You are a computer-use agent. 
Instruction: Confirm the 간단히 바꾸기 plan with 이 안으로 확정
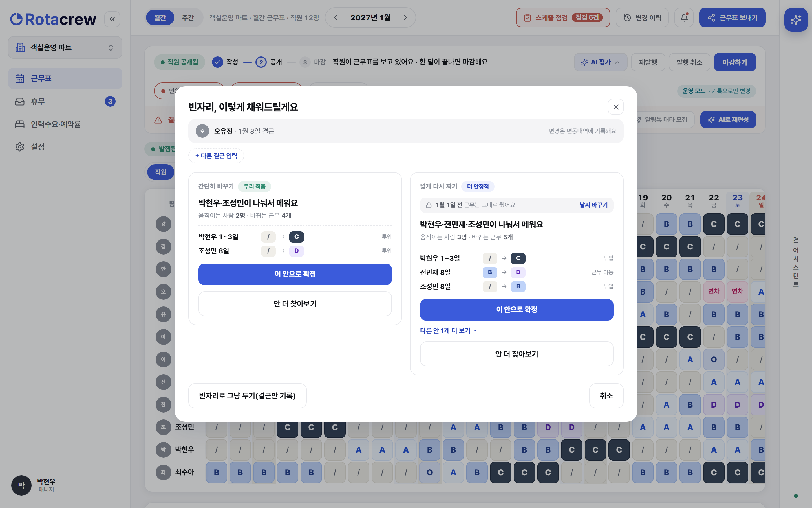tap(295, 274)
